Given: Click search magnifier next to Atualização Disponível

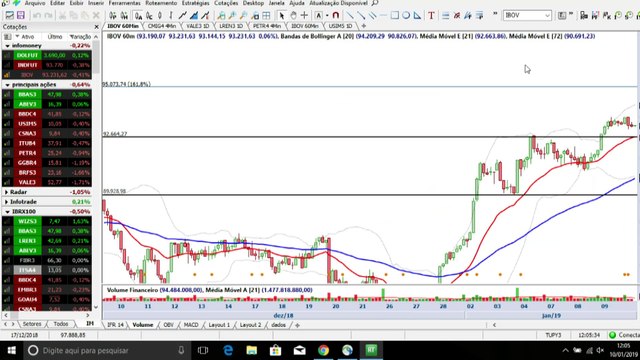Looking at the screenshot, I should 375,3.
